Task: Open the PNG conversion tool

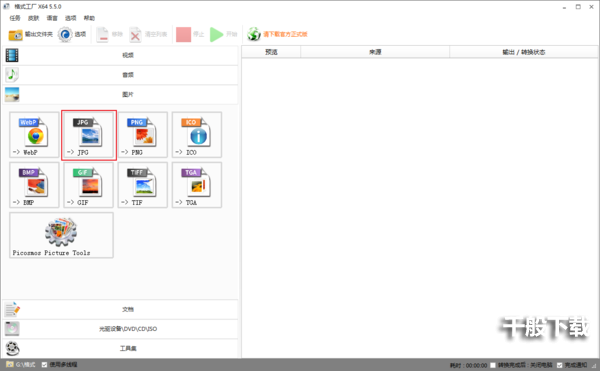Action: [143, 135]
